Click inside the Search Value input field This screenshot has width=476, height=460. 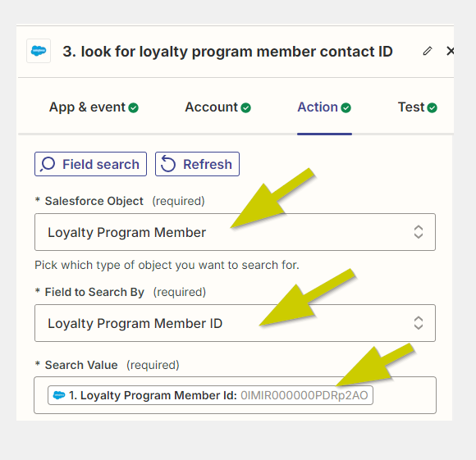[x=235, y=395]
